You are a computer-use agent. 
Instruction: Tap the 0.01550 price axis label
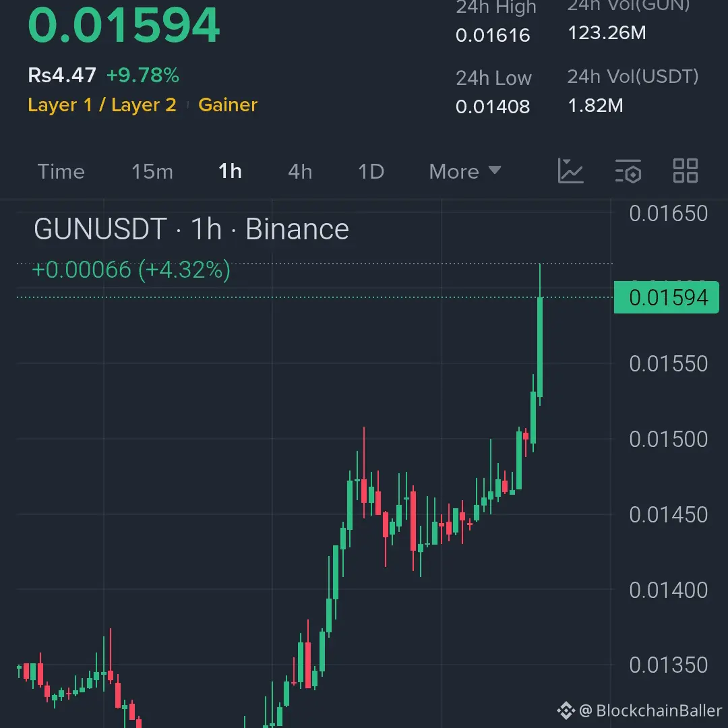point(669,363)
